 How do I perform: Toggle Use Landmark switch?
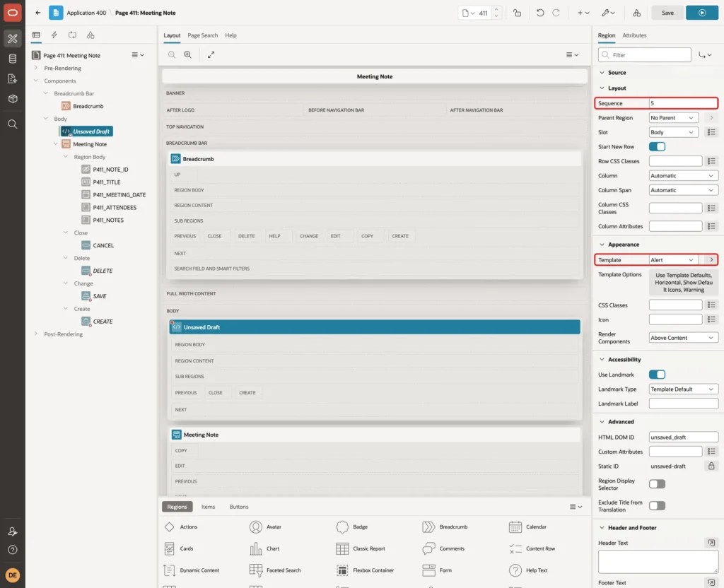click(657, 375)
